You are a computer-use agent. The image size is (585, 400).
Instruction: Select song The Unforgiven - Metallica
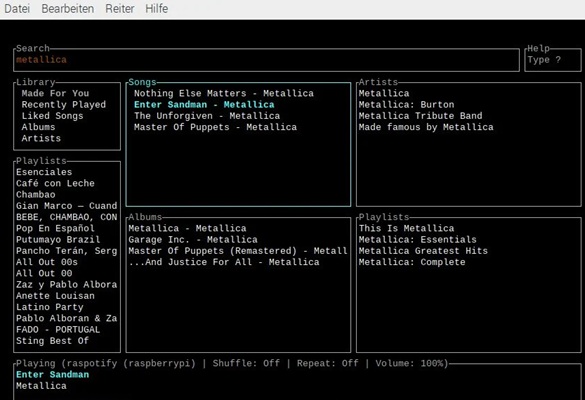pos(207,116)
